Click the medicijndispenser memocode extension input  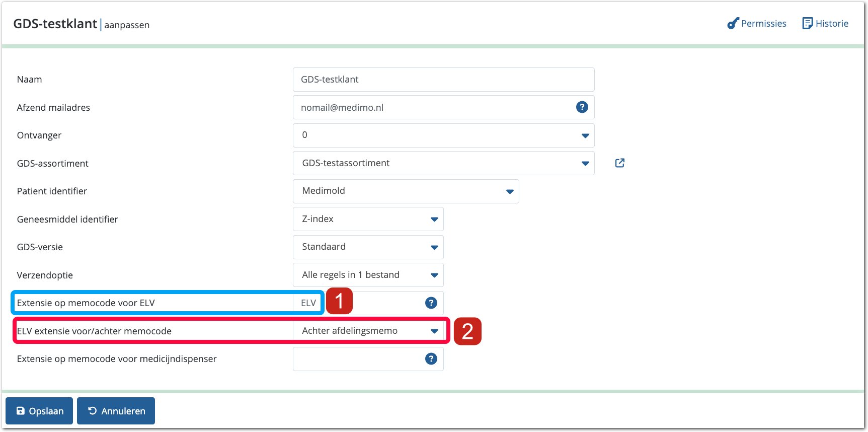click(x=358, y=359)
